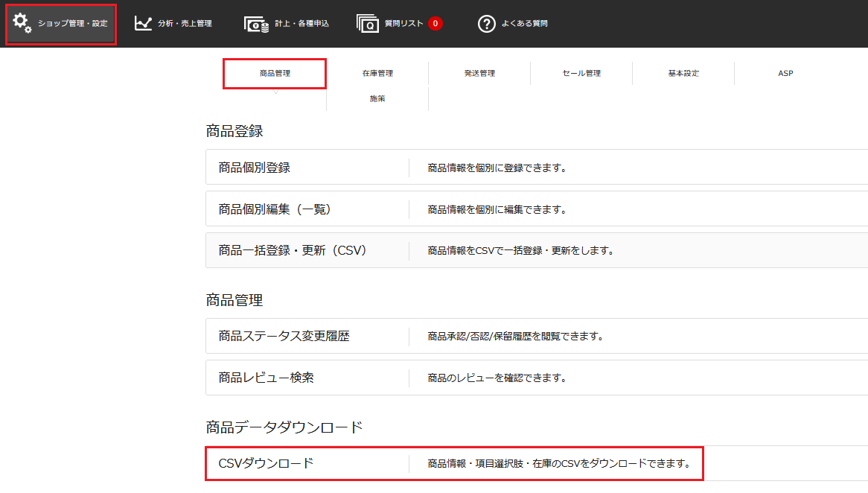The width and height of the screenshot is (868, 493).
Task: Open the 質問リスト menu
Action: [400, 24]
